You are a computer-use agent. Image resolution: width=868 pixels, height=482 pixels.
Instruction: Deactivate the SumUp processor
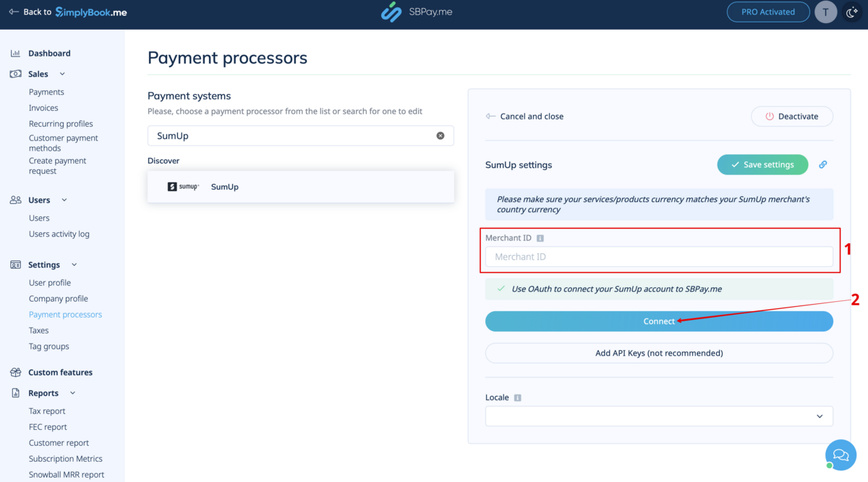791,117
